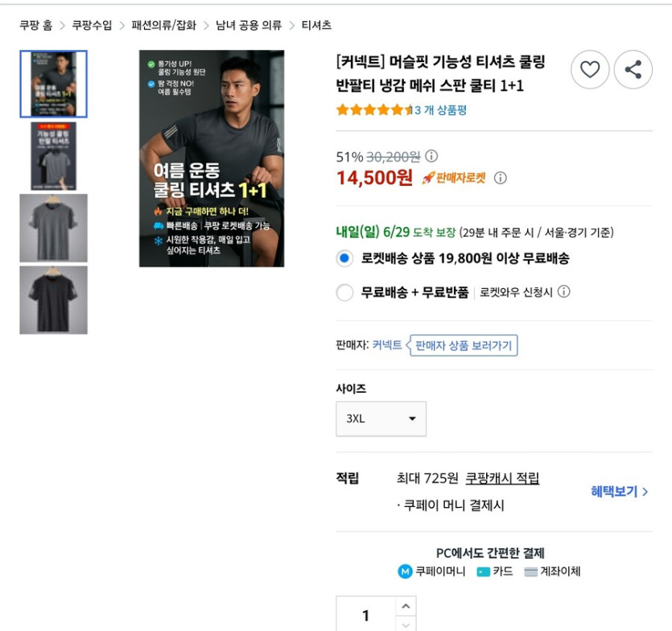Open the 3XL size dropdown
Viewport: 672px width, 631px height.
[x=381, y=419]
